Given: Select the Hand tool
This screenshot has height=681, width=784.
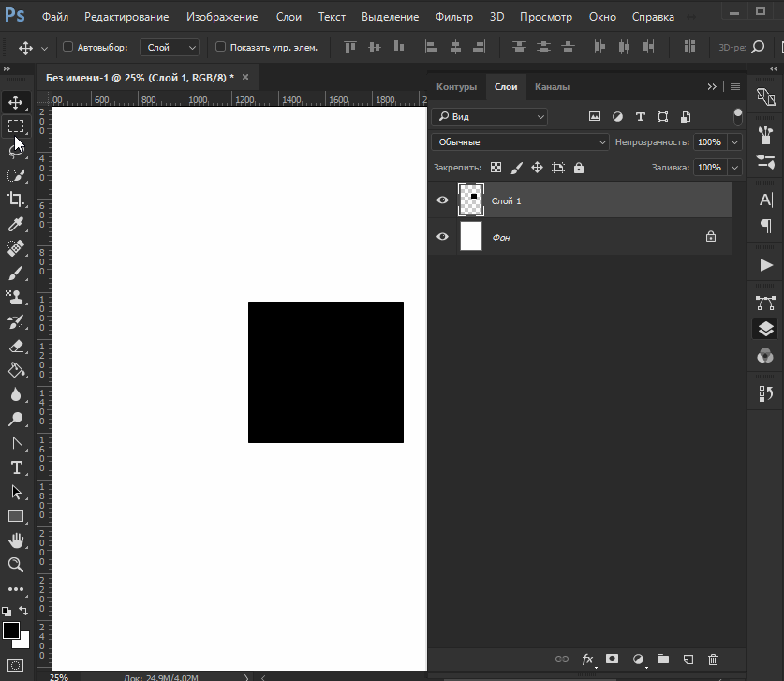Looking at the screenshot, I should 16,540.
